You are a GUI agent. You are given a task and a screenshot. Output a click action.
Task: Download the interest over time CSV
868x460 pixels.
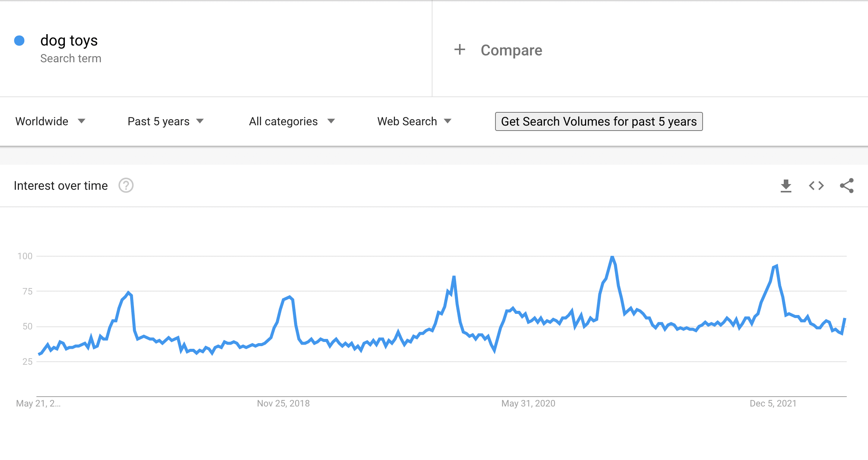pyautogui.click(x=786, y=186)
